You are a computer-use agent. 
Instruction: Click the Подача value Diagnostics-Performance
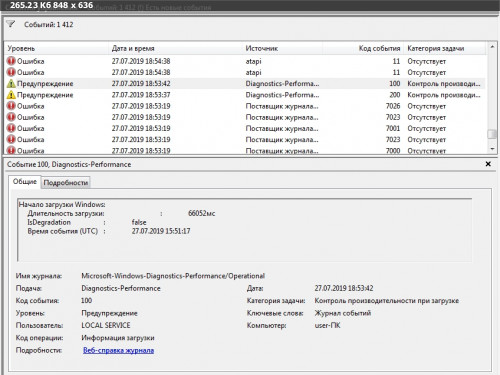pyautogui.click(x=121, y=288)
